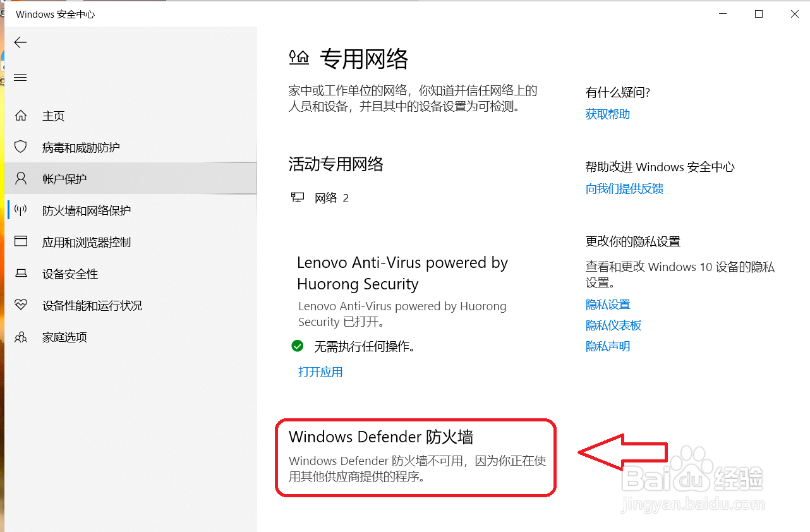
Task: Click the antenna icon for 防火墙和网络保护
Action: pos(21,210)
